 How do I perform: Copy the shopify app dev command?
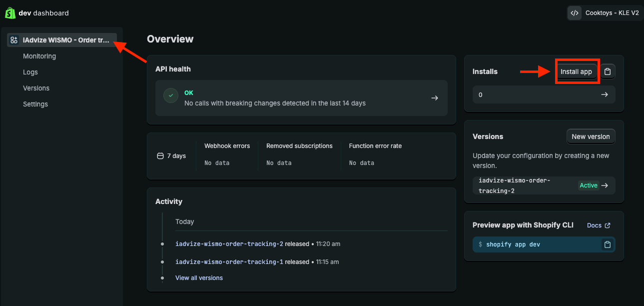pyautogui.click(x=608, y=244)
